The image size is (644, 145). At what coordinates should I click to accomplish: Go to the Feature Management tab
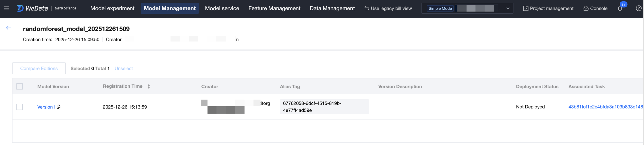(274, 9)
